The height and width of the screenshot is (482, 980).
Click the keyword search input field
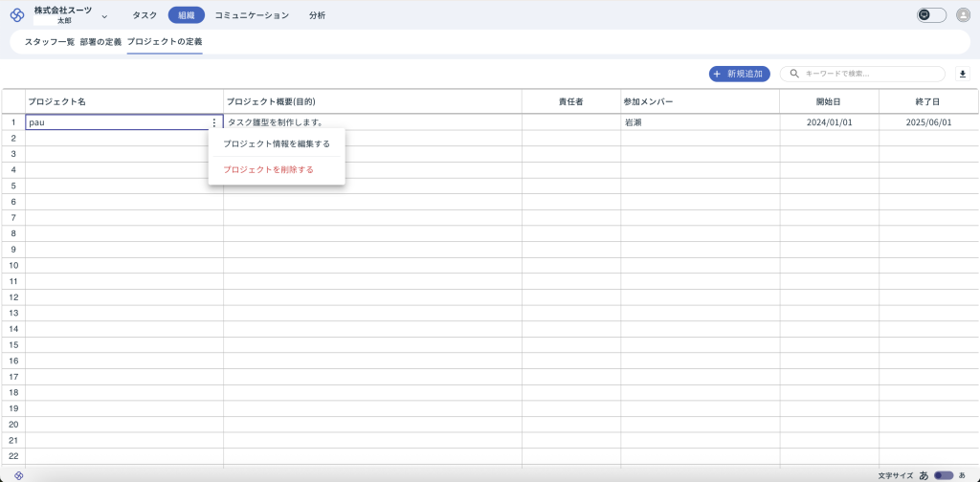[869, 74]
